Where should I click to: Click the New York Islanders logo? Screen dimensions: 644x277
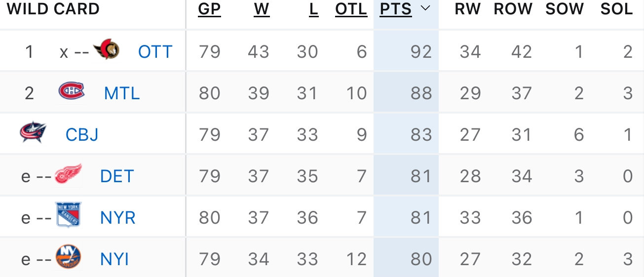(x=68, y=257)
